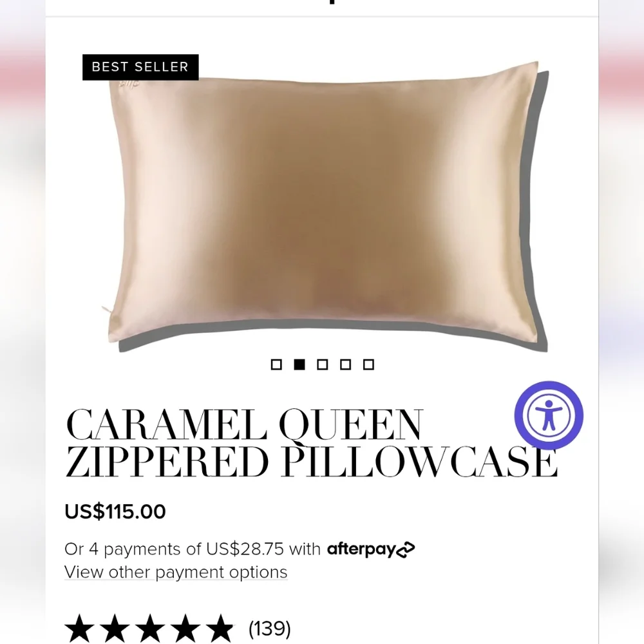Open View other payment options link
Image resolution: width=644 pixels, height=644 pixels.
(176, 572)
